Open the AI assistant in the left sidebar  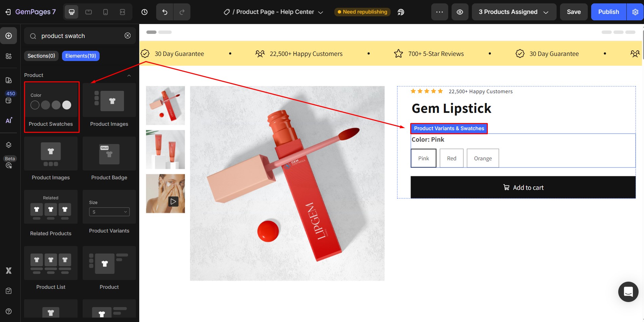point(9,120)
